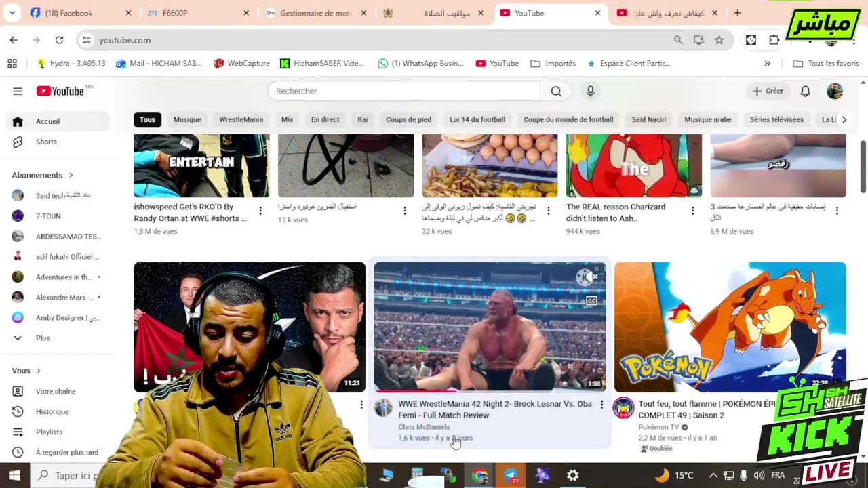Screen dimensions: 868x488
Task: Select the WrestleMania filter chip
Action: pyautogui.click(x=241, y=119)
